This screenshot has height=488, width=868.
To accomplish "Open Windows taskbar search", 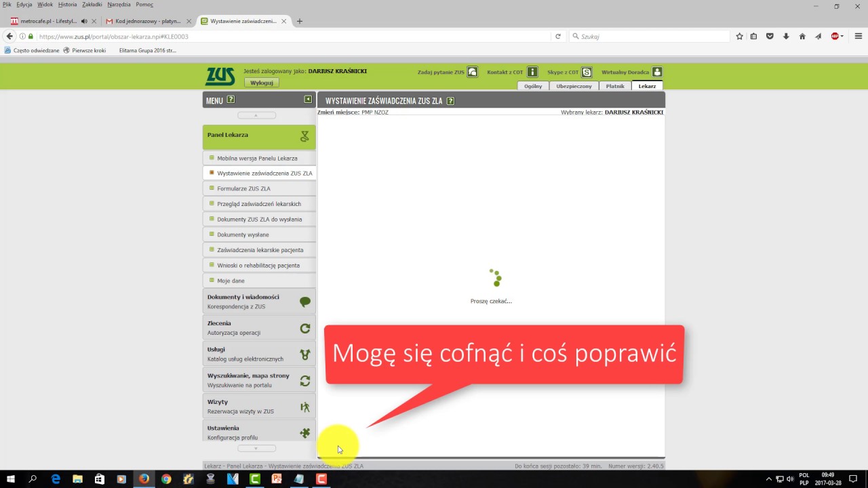I will click(x=33, y=479).
